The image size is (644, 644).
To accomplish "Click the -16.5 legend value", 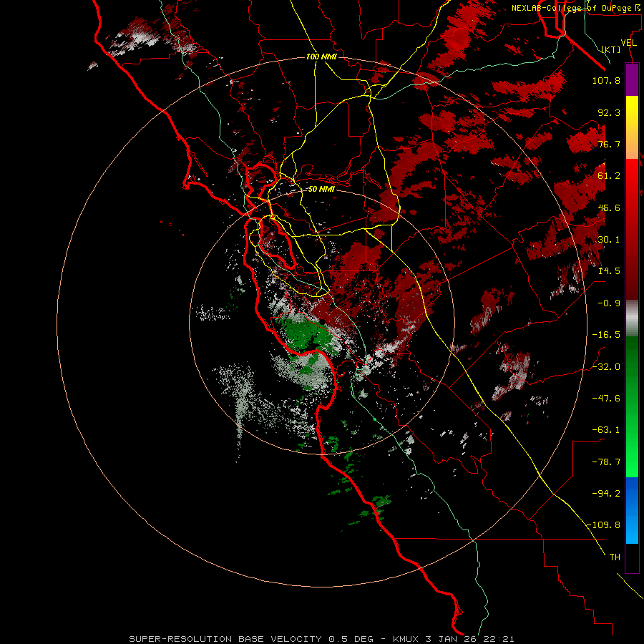I will pos(606,335).
